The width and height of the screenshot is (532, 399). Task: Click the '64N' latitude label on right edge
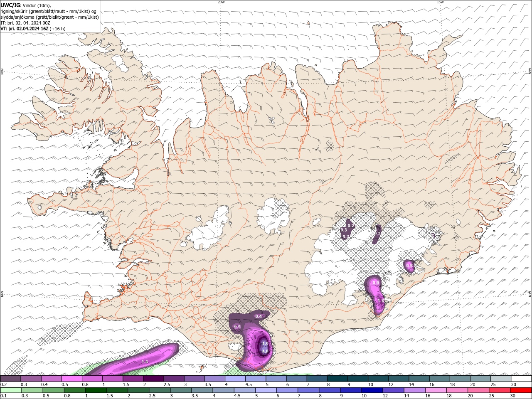pos(530,294)
